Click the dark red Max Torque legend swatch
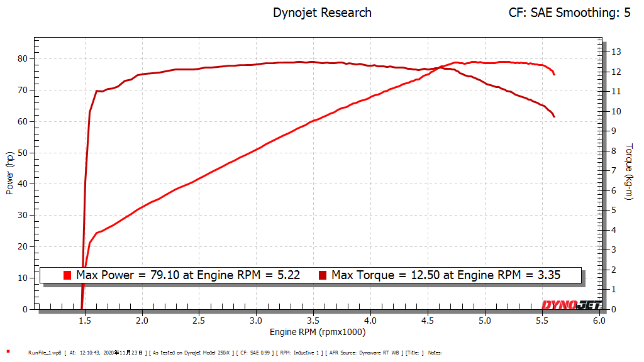644x362 pixels. coord(323,275)
